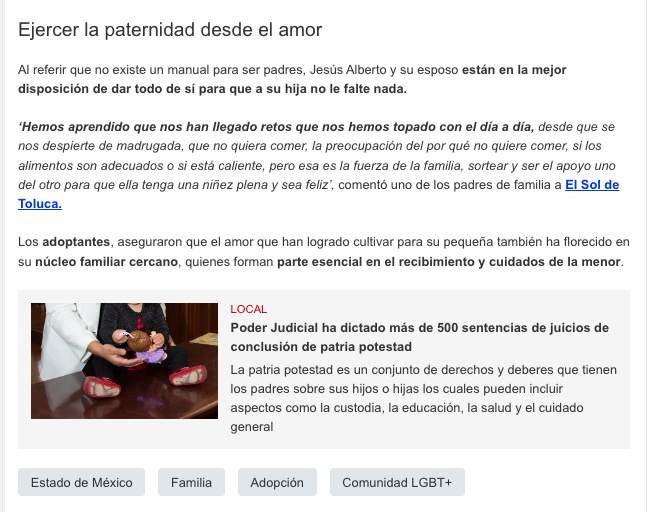Click the bold phrase núcleo familiar cercano

click(x=107, y=262)
